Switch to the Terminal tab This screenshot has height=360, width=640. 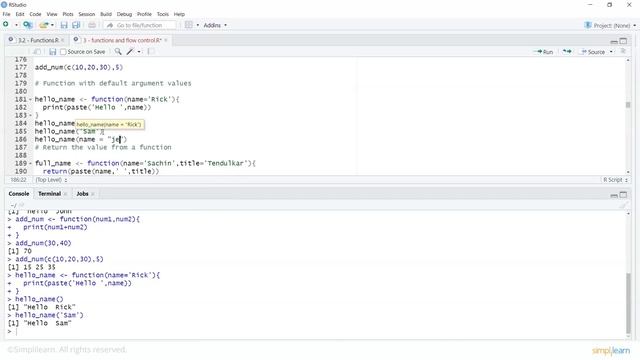pyautogui.click(x=49, y=193)
